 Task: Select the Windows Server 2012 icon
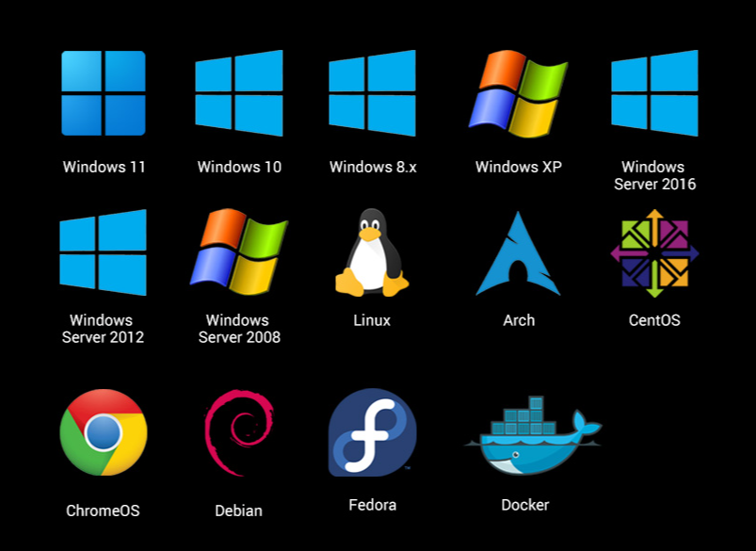point(103,252)
